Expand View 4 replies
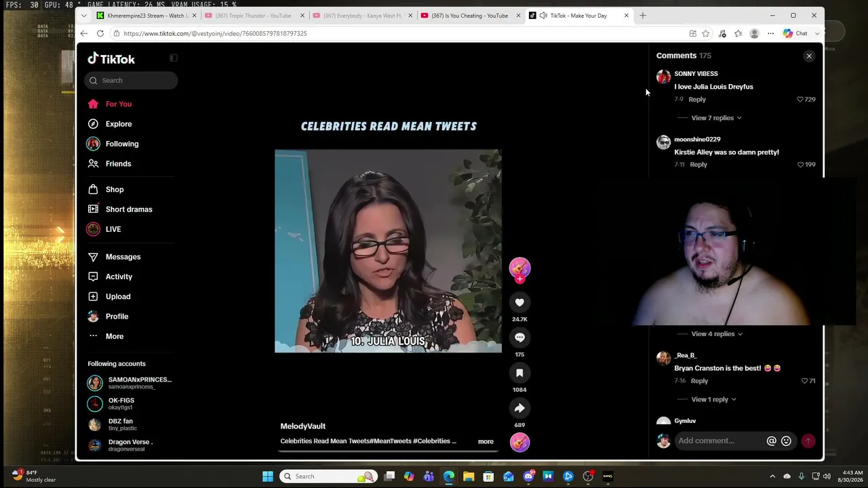Image resolution: width=868 pixels, height=488 pixels. pos(717,334)
